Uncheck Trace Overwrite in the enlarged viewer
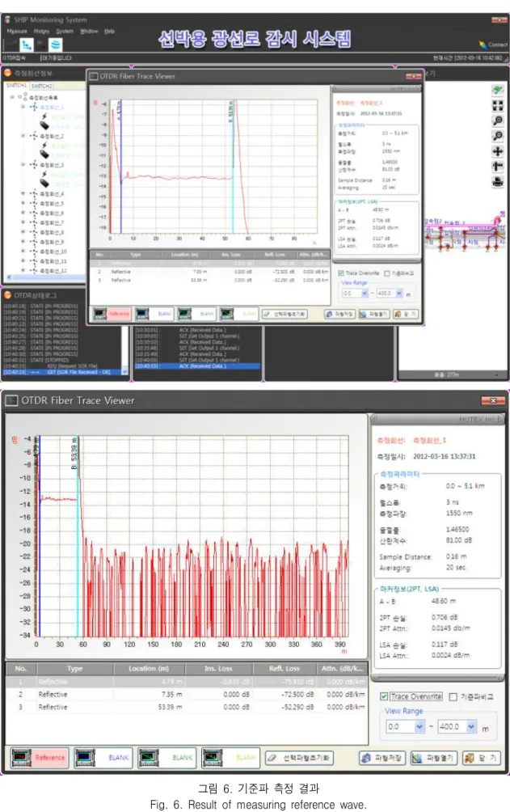This screenshot has width=510, height=812. (384, 696)
